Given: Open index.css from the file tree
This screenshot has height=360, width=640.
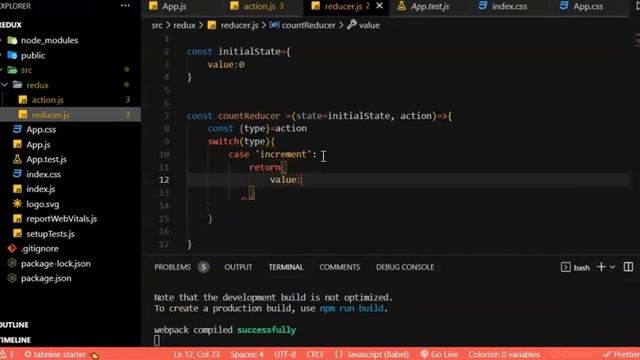Looking at the screenshot, I should pos(43,174).
